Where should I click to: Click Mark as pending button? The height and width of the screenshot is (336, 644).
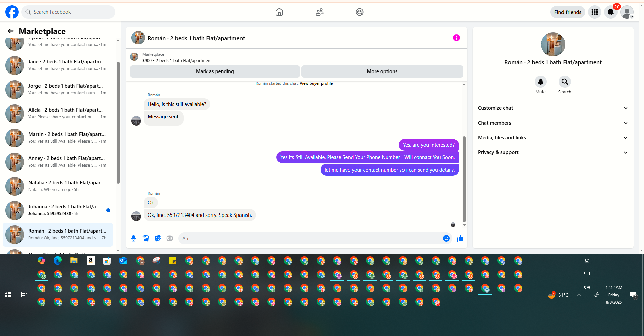click(215, 71)
